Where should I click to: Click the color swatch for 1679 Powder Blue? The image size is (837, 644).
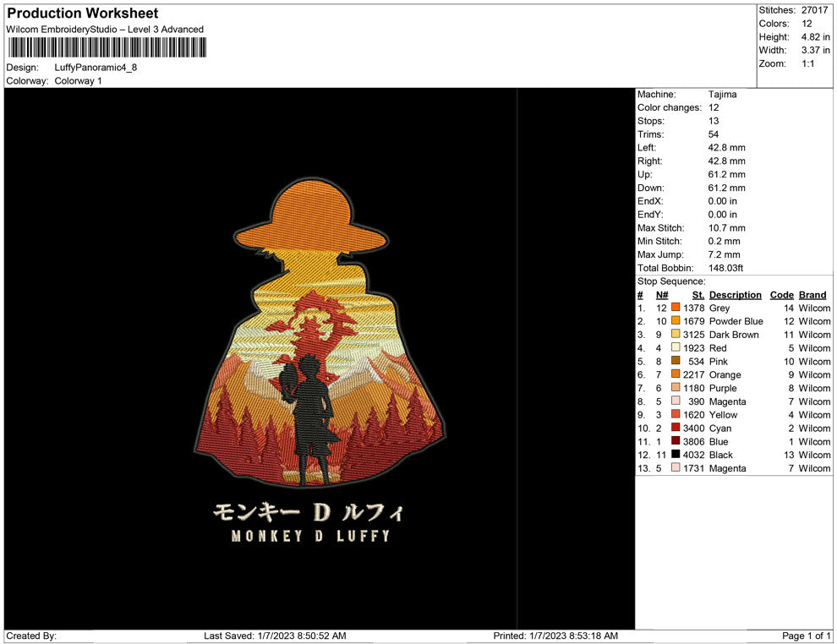[x=676, y=320]
